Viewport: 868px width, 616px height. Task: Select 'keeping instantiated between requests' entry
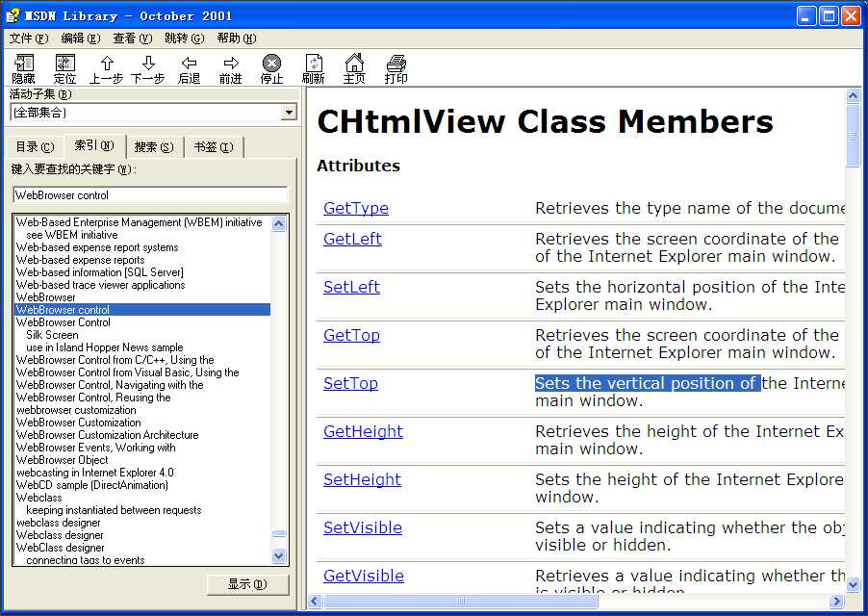(114, 510)
